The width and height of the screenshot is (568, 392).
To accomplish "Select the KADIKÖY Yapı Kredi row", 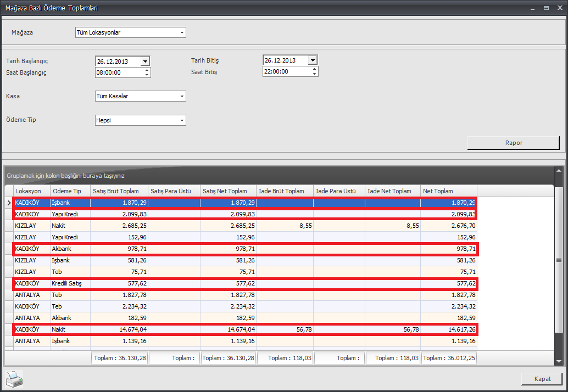I will 245,214.
